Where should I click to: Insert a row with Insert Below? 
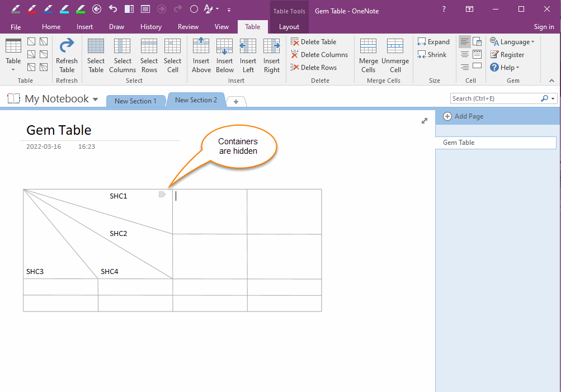pos(225,55)
